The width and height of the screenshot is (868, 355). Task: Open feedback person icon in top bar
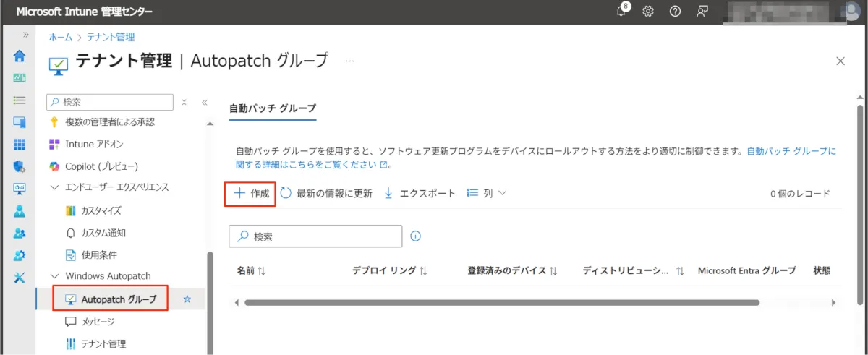702,12
